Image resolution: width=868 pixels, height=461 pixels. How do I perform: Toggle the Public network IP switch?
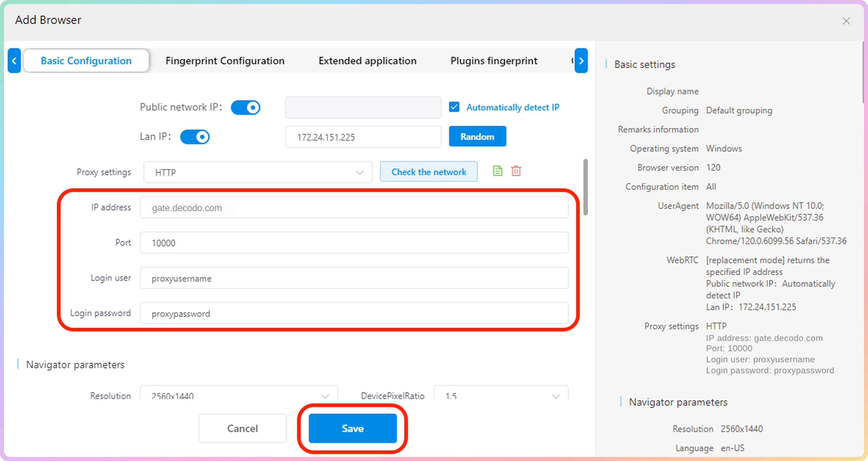tap(245, 108)
